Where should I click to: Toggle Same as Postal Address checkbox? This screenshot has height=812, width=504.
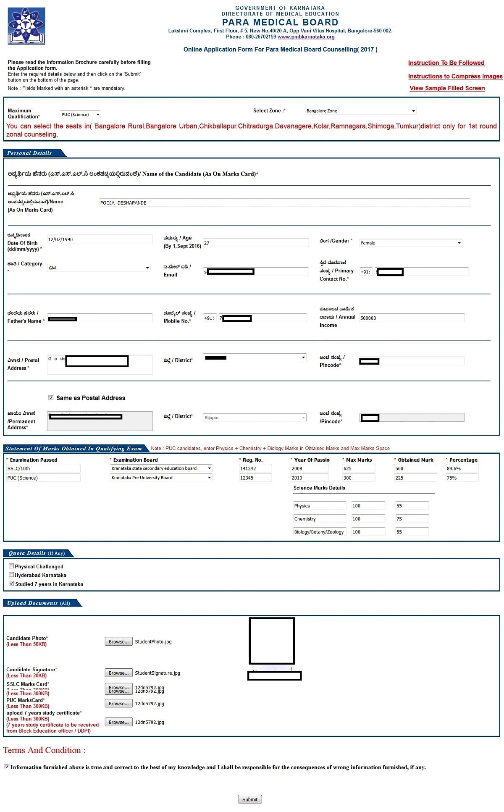pos(51,398)
